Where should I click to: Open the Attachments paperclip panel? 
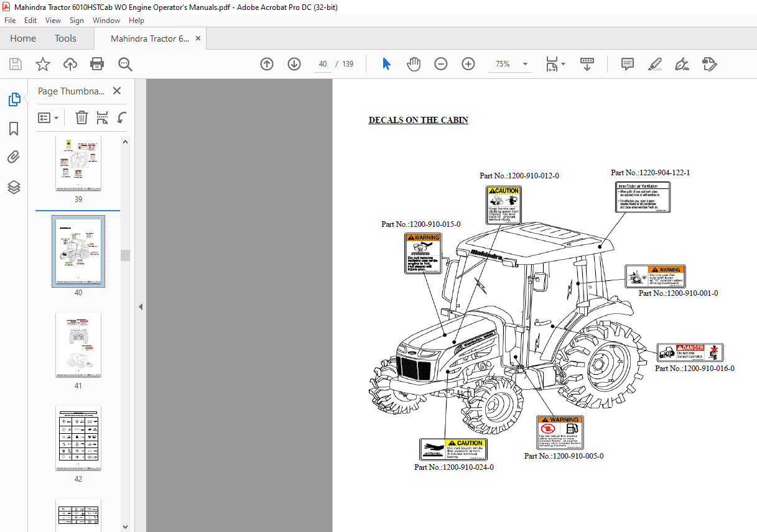tap(14, 157)
